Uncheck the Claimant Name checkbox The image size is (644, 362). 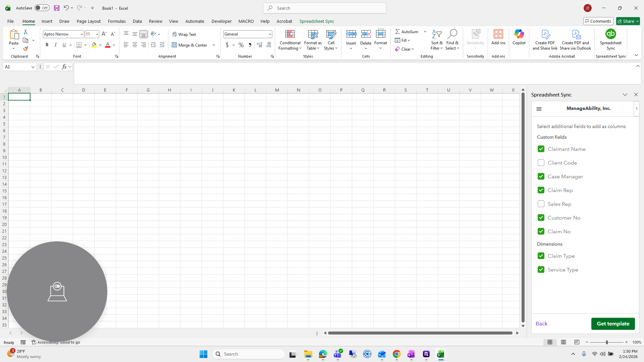[x=541, y=149]
